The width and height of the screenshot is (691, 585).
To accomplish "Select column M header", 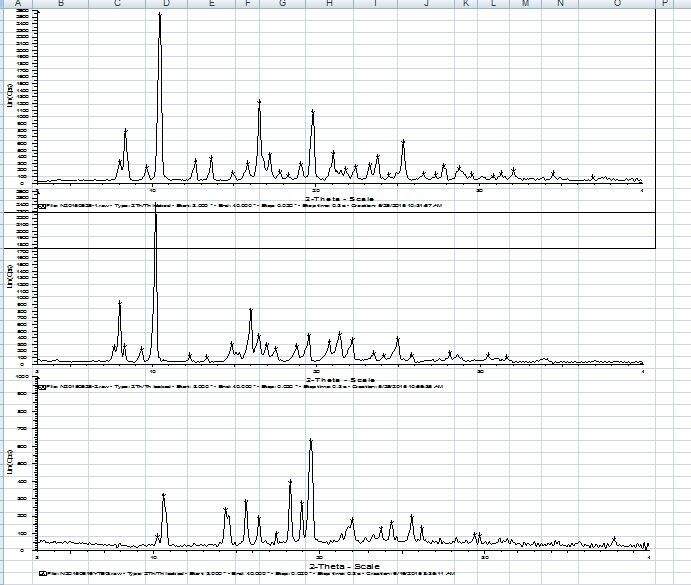I will (x=525, y=4).
